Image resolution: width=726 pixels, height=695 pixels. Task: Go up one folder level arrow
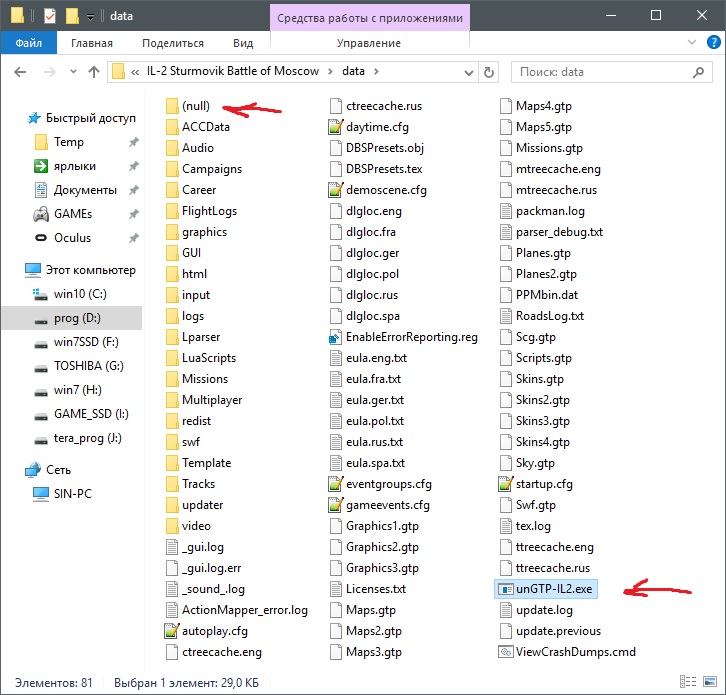(x=94, y=72)
